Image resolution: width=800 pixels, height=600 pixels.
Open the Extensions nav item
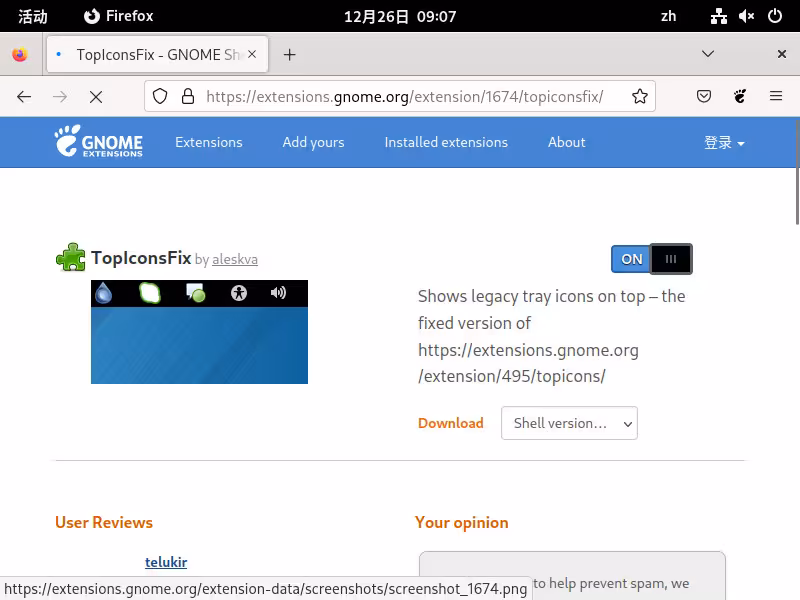coord(209,142)
